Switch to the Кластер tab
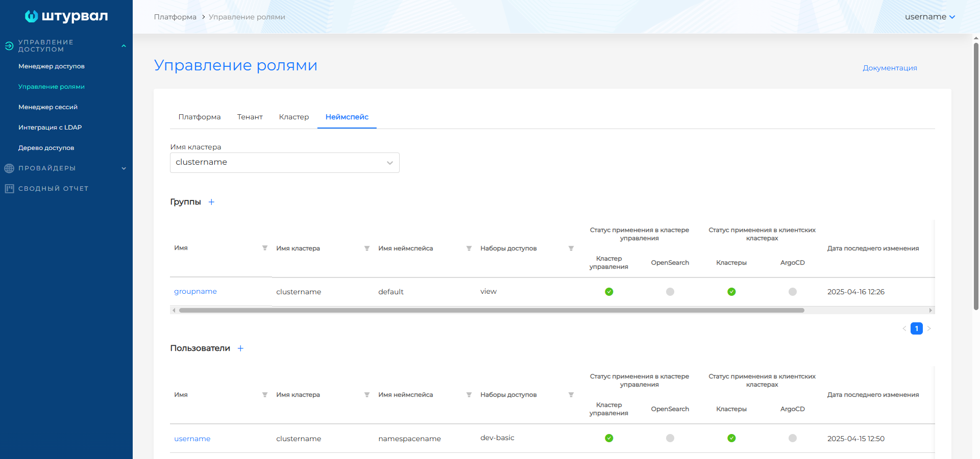The image size is (980, 459). point(294,117)
